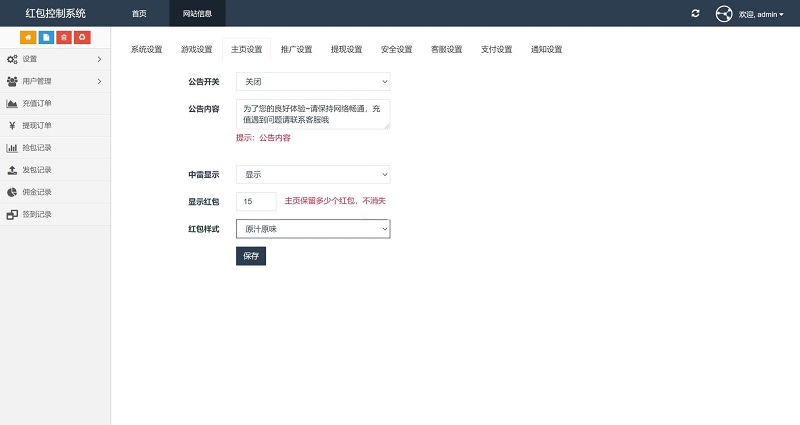Open the 公告开关 dropdown
The width and height of the screenshot is (800, 425).
313,82
